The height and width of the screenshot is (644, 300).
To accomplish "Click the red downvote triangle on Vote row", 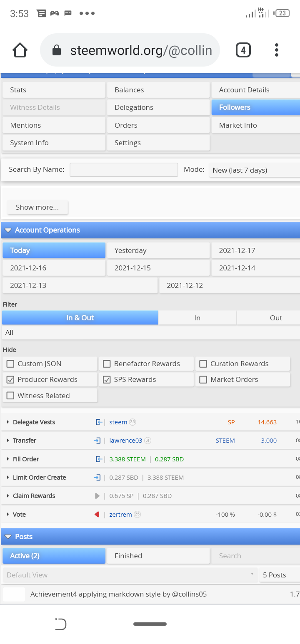I will (x=97, y=515).
